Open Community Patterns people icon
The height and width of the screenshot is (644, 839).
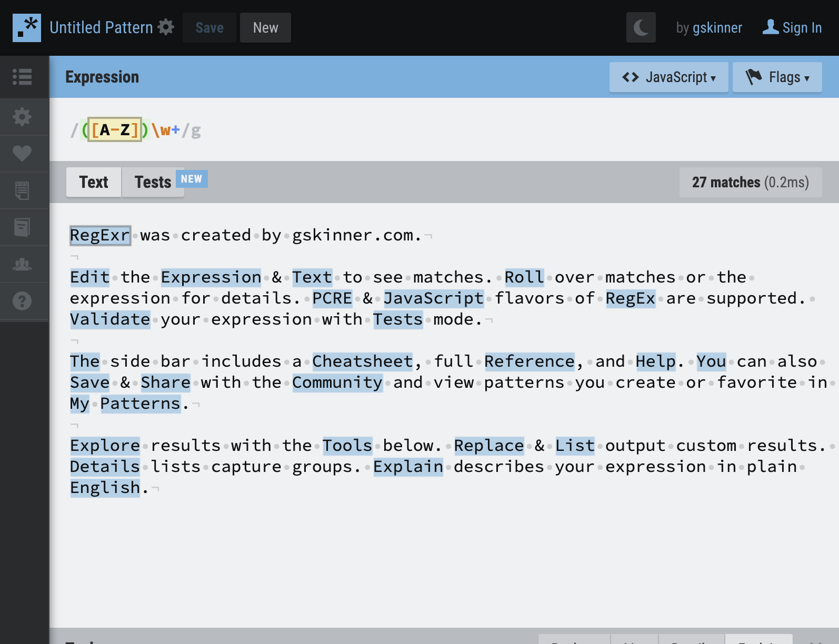(x=22, y=264)
